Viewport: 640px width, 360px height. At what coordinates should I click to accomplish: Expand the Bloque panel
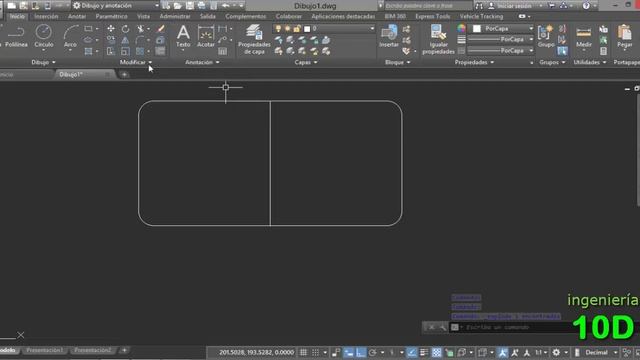398,62
